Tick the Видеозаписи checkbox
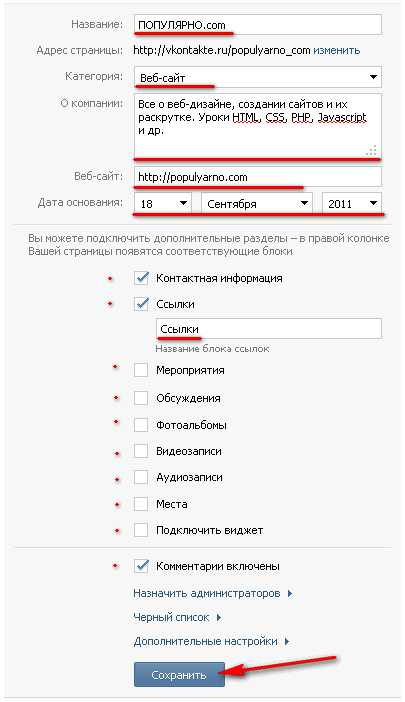The width and height of the screenshot is (405, 702). point(141,451)
